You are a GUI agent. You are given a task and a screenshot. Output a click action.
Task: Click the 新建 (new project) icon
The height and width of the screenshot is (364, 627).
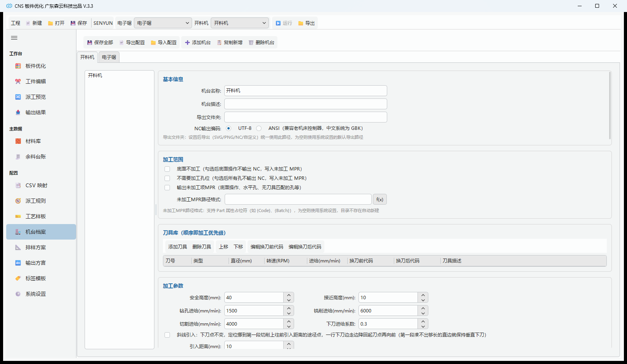pyautogui.click(x=28, y=23)
